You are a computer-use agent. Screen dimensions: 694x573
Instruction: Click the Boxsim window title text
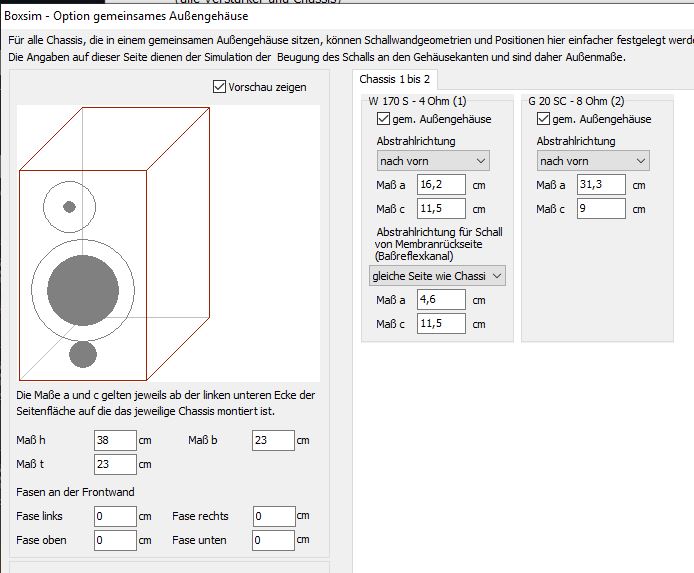click(126, 16)
